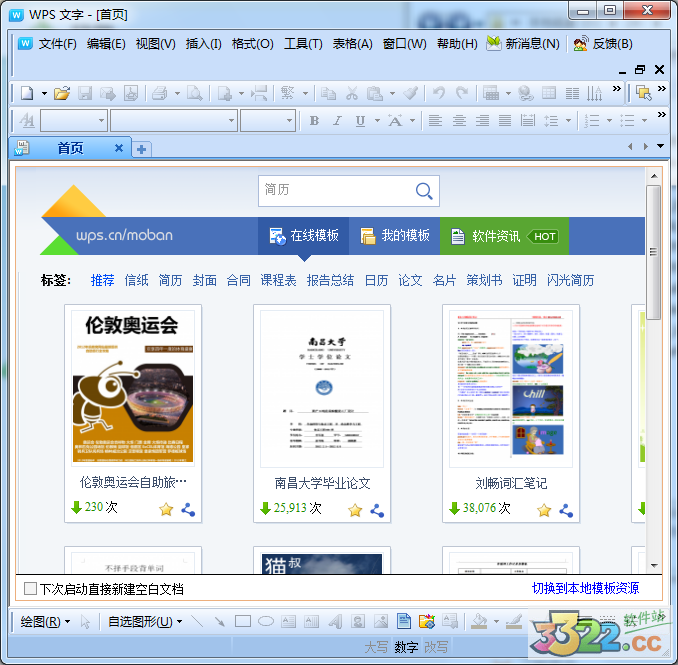The image size is (678, 665).
Task: Click the Print icon
Action: [160, 93]
